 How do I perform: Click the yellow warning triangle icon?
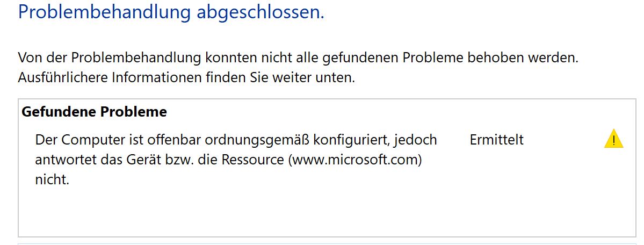(613, 139)
